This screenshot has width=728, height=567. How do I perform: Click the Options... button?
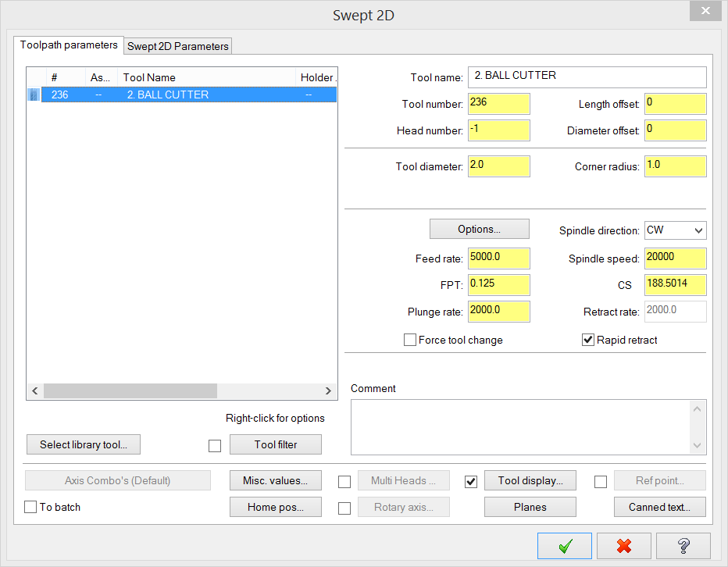(479, 229)
